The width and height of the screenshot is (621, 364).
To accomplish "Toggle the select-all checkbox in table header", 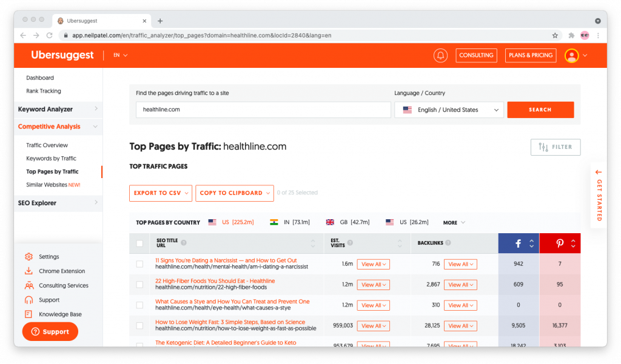I will pos(140,243).
